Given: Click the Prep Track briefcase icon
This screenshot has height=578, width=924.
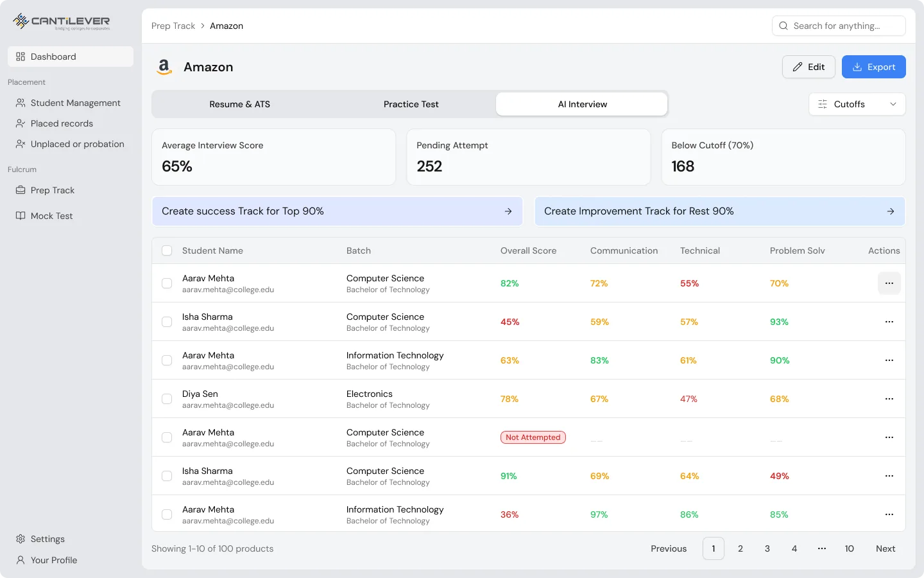Looking at the screenshot, I should 21,190.
